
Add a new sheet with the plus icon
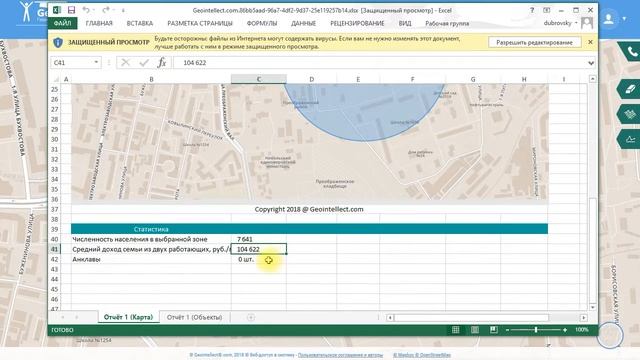(251, 317)
